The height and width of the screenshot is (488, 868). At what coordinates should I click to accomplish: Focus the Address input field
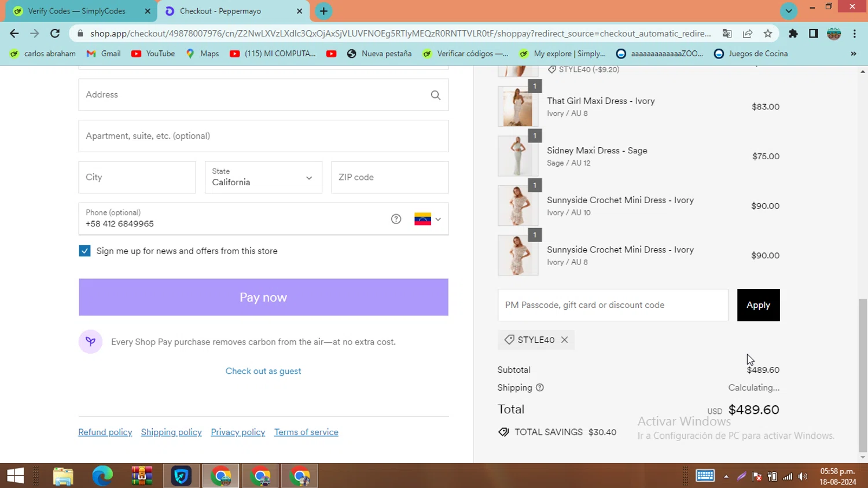[x=263, y=95]
